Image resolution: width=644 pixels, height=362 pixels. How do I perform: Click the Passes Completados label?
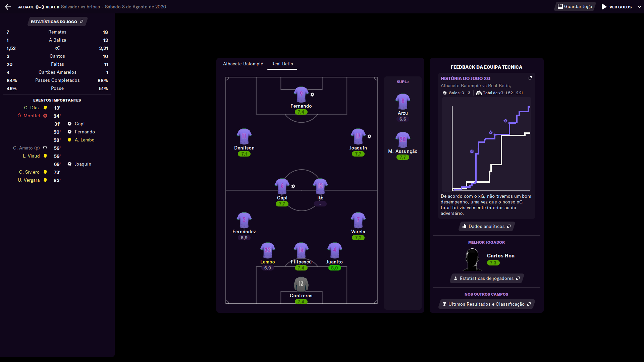57,80
